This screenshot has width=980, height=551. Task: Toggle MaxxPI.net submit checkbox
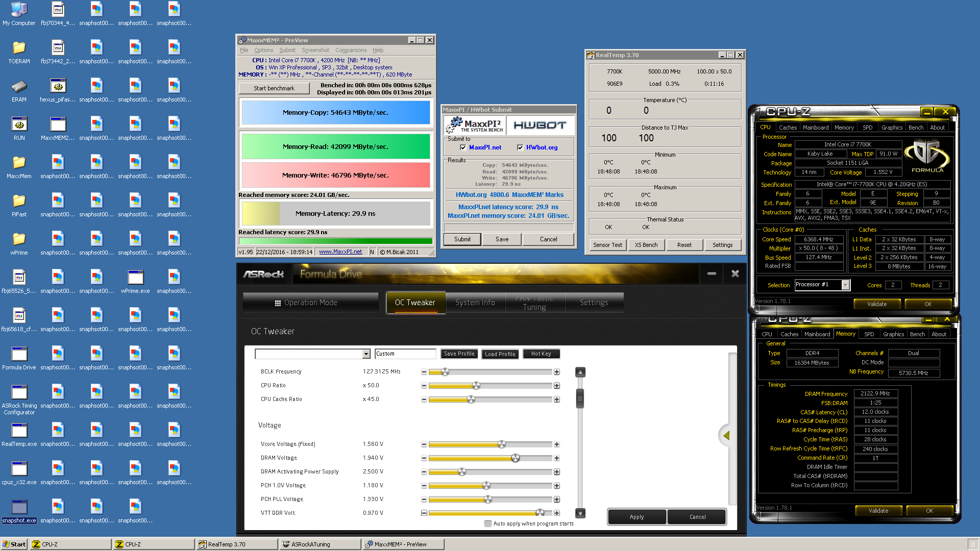pos(463,147)
